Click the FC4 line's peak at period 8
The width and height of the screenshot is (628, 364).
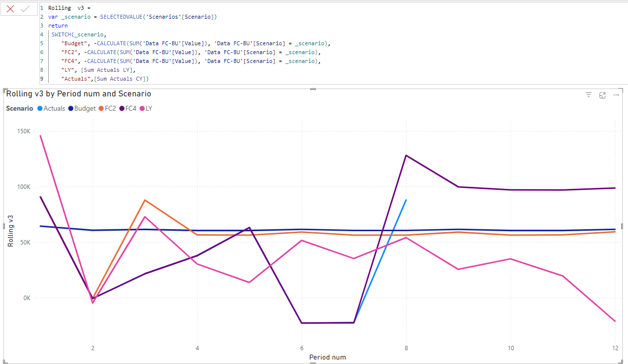[406, 155]
